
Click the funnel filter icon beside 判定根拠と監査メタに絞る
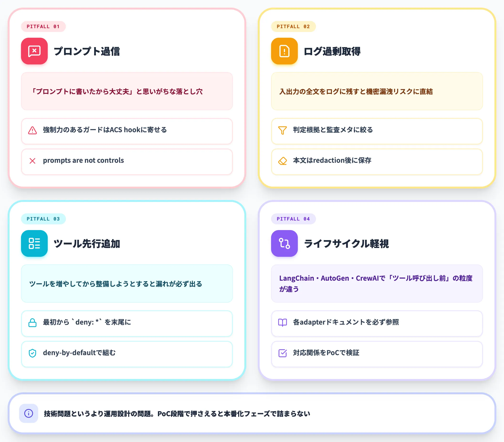click(x=283, y=130)
